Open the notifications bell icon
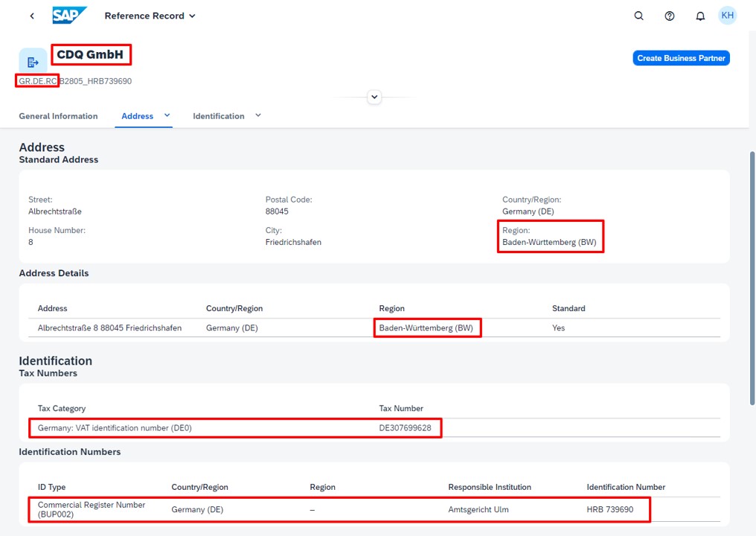The height and width of the screenshot is (536, 756). point(700,16)
